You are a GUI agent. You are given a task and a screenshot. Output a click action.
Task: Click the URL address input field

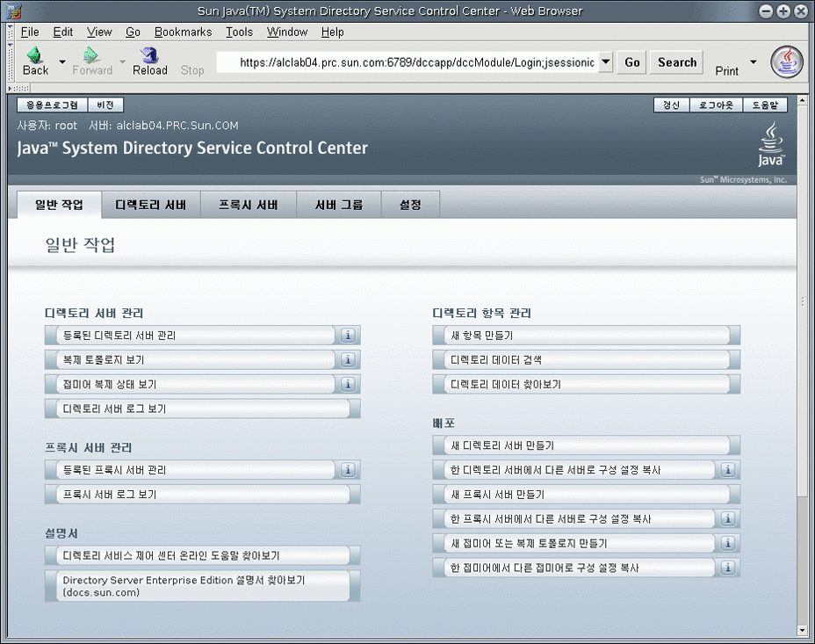(407, 62)
